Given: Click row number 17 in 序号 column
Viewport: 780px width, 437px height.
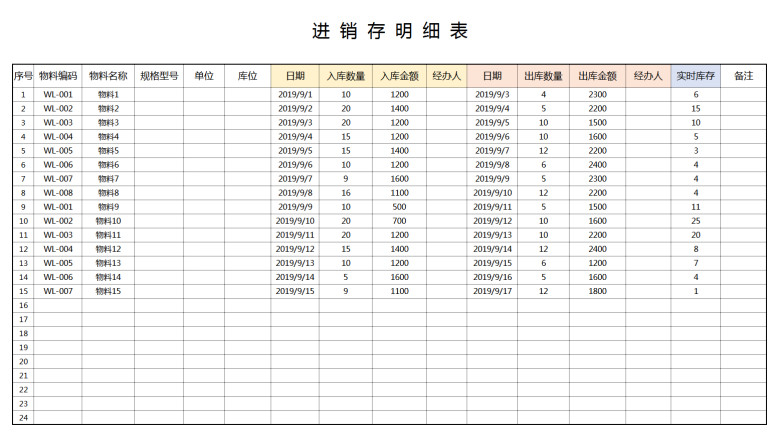Looking at the screenshot, I should tap(23, 320).
